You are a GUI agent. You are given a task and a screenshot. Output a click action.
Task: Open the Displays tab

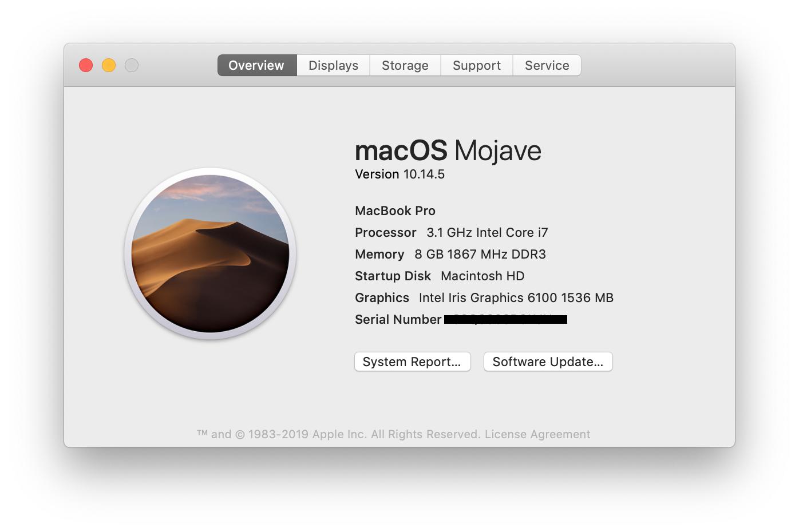[x=333, y=65]
